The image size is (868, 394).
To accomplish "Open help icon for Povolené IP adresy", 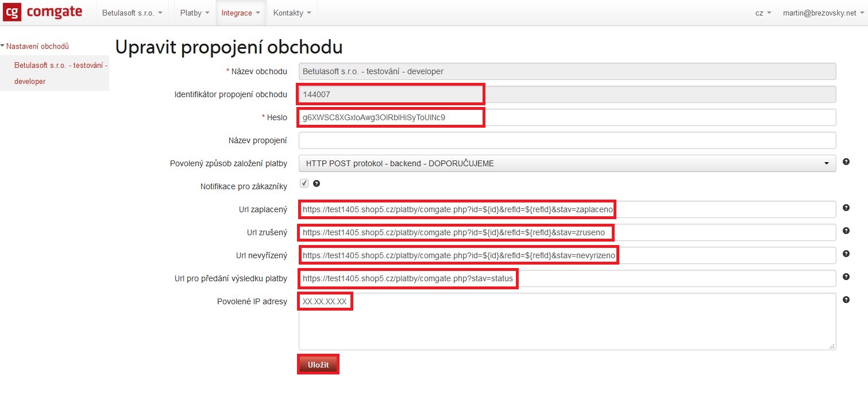I will pyautogui.click(x=846, y=300).
